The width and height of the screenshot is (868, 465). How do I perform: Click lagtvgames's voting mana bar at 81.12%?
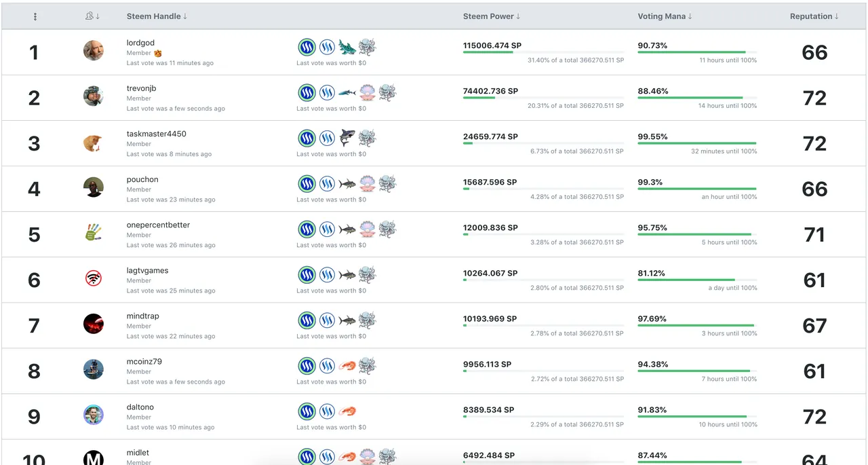coord(697,280)
